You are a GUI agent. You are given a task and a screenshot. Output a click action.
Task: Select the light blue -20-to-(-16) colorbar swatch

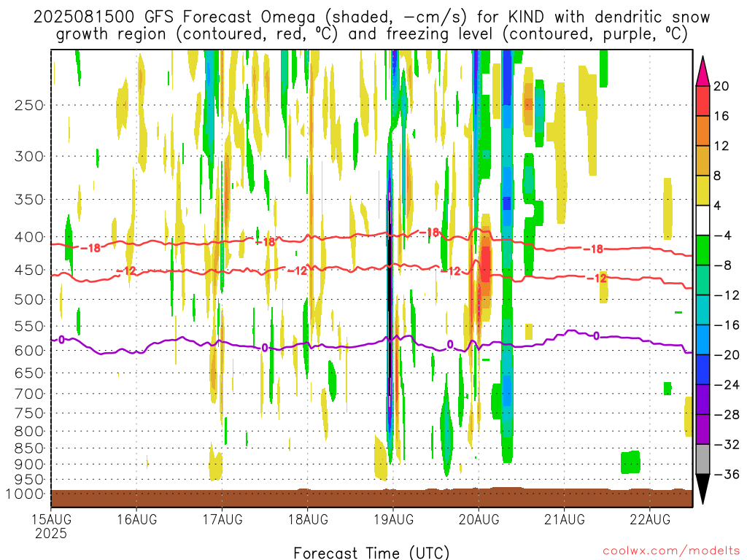tap(703, 340)
